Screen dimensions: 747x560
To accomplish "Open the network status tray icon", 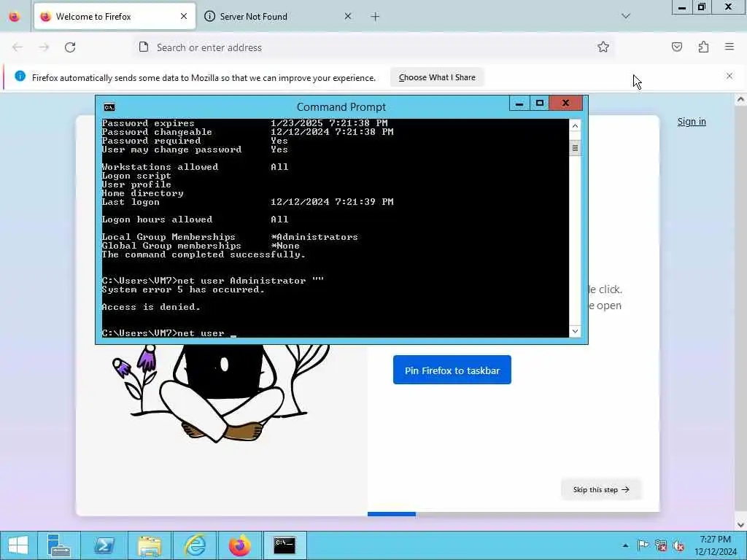I will 661,545.
